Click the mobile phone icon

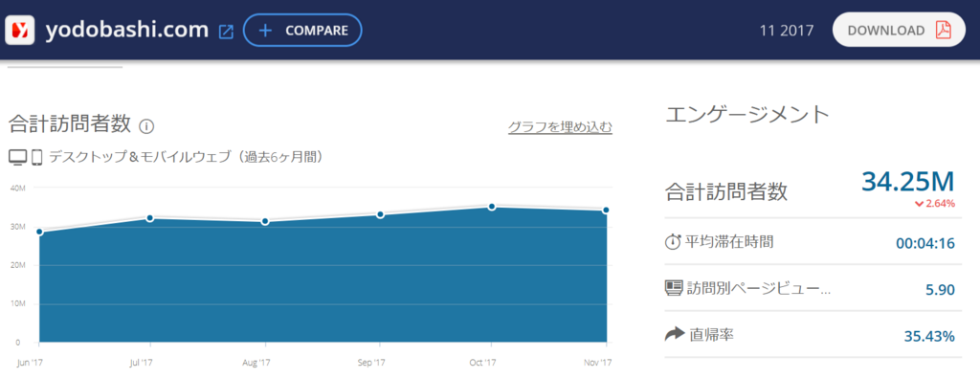37,158
